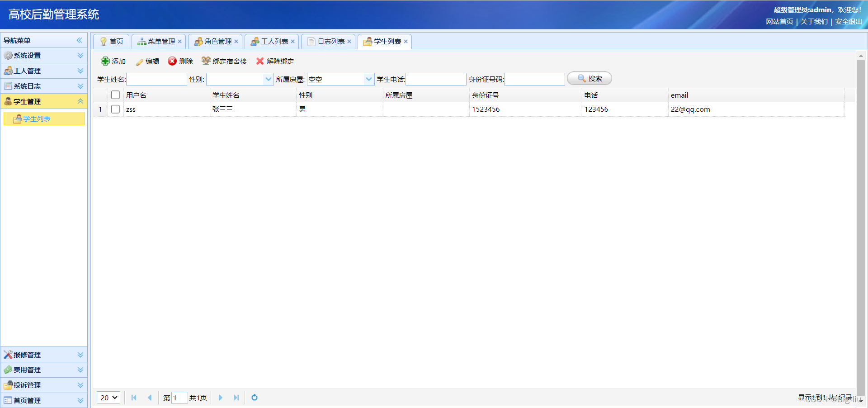Image resolution: width=868 pixels, height=408 pixels.
Task: Go to last page pagination icon
Action: (x=236, y=398)
